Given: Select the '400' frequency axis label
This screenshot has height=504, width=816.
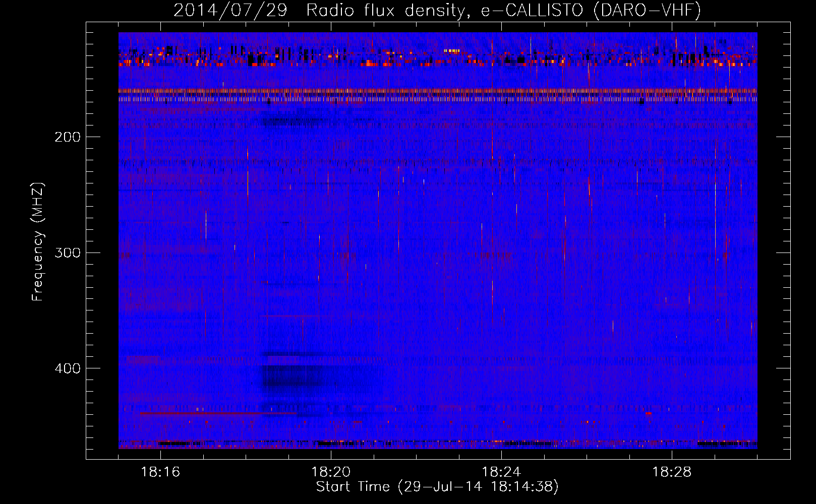Looking at the screenshot, I should pos(68,368).
